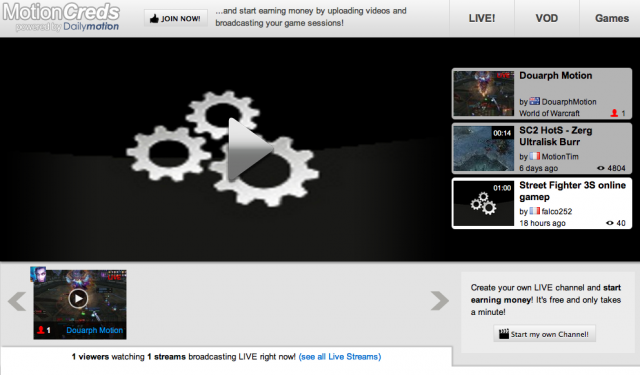Open the MotionTim user profile link
Screen dimensions: 640x375
click(560, 156)
